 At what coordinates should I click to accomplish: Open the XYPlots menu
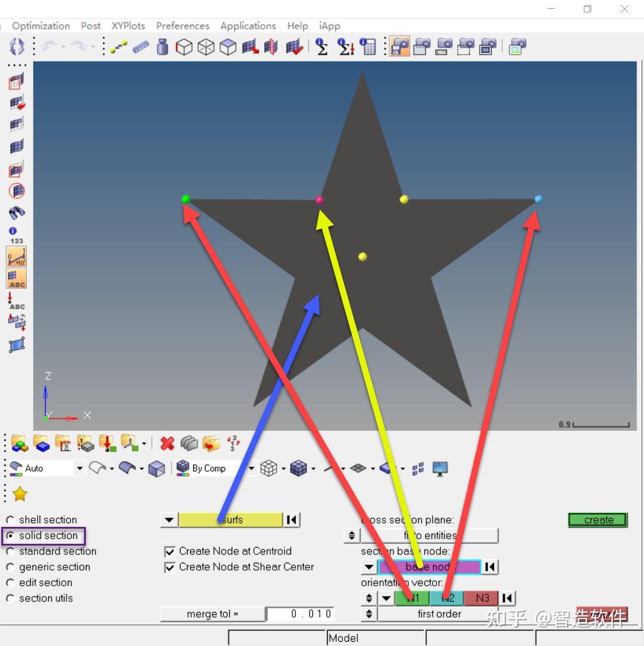point(128,26)
